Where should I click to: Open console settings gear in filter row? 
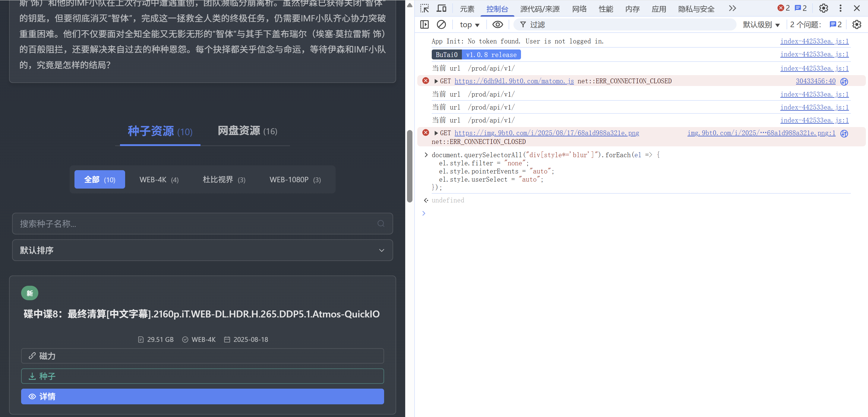pyautogui.click(x=856, y=25)
